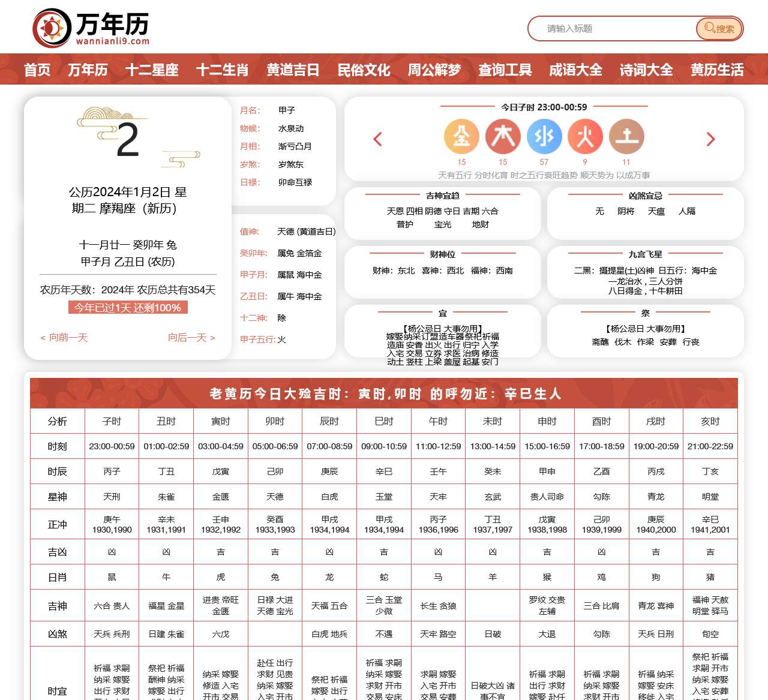Open the 周公解梦 menu item

(x=434, y=70)
